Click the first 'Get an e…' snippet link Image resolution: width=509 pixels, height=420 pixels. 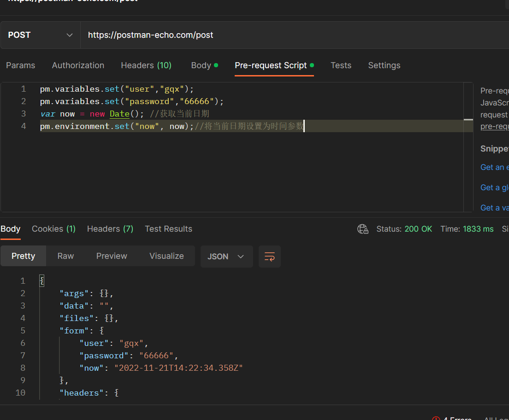(x=494, y=167)
